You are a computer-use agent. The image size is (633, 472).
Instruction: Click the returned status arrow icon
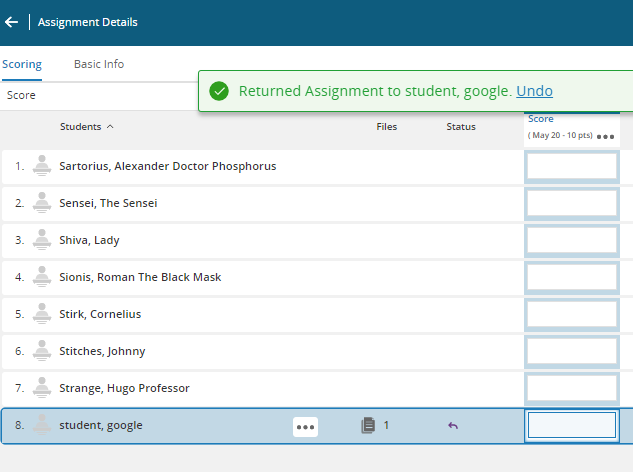point(453,426)
